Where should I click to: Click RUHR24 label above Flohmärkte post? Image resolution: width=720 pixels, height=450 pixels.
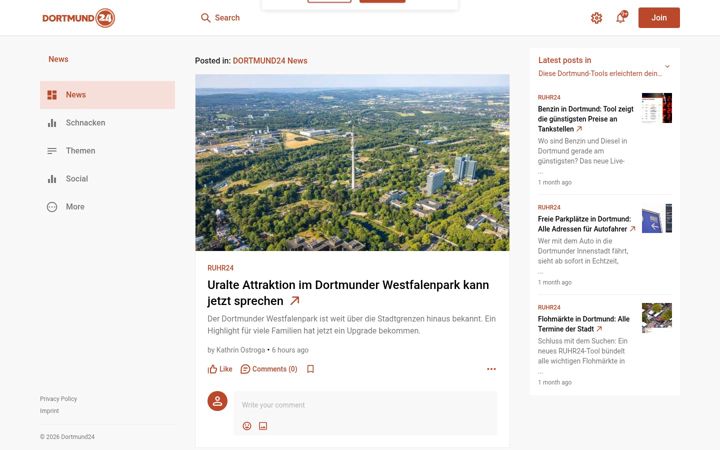click(549, 308)
